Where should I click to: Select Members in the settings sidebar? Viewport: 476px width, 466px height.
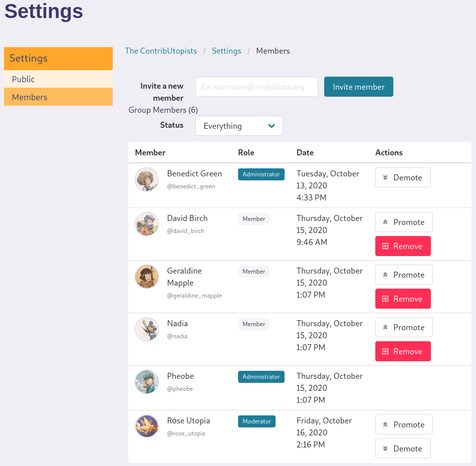pyautogui.click(x=58, y=97)
